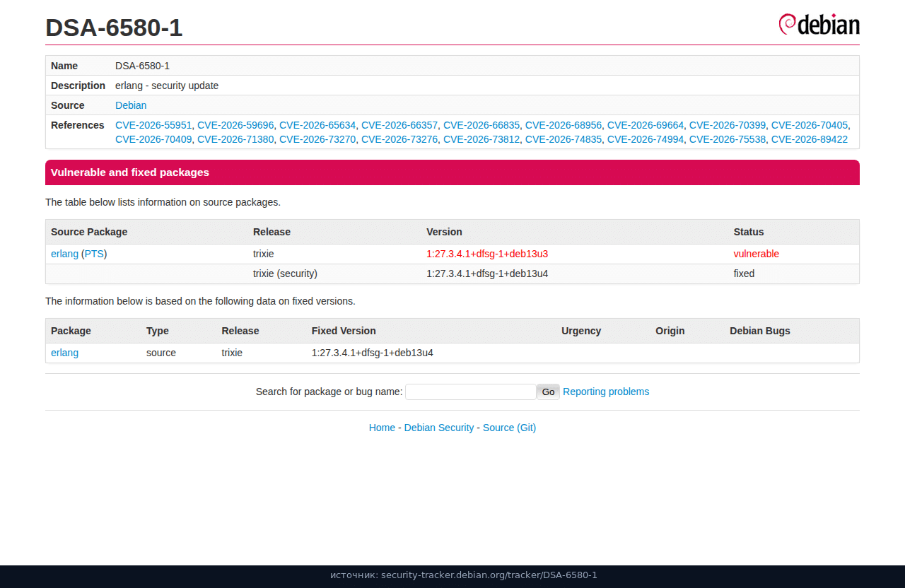Open the Debian source link
Viewport: 905px width, 588px height.
click(131, 105)
